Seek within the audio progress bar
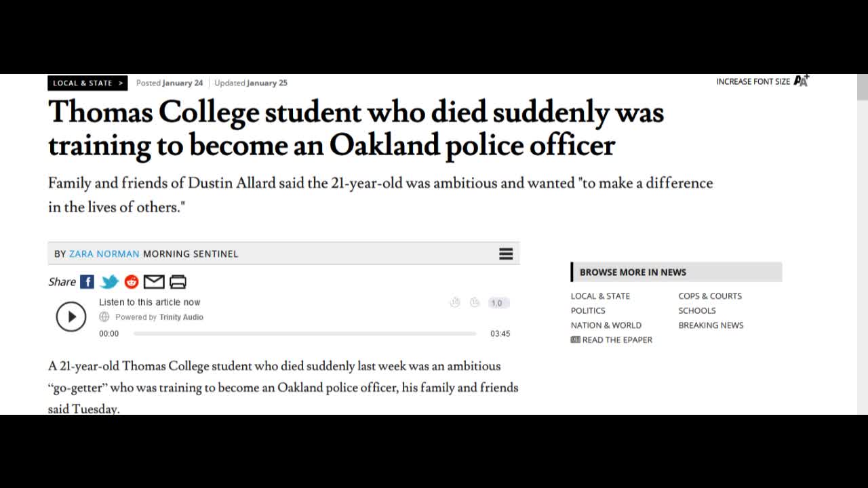 click(304, 333)
